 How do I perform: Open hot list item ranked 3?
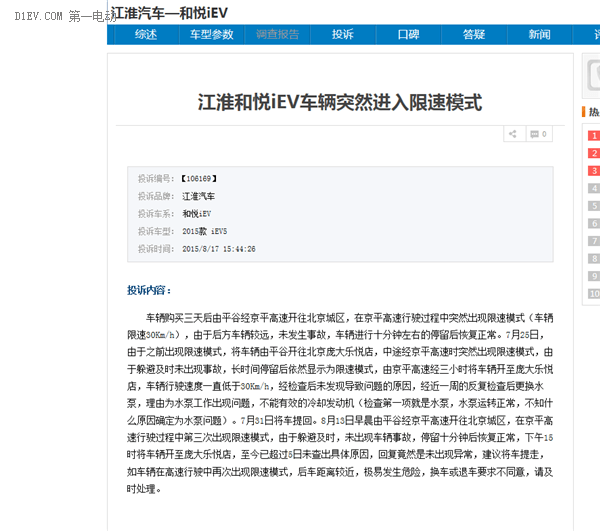coord(594,171)
